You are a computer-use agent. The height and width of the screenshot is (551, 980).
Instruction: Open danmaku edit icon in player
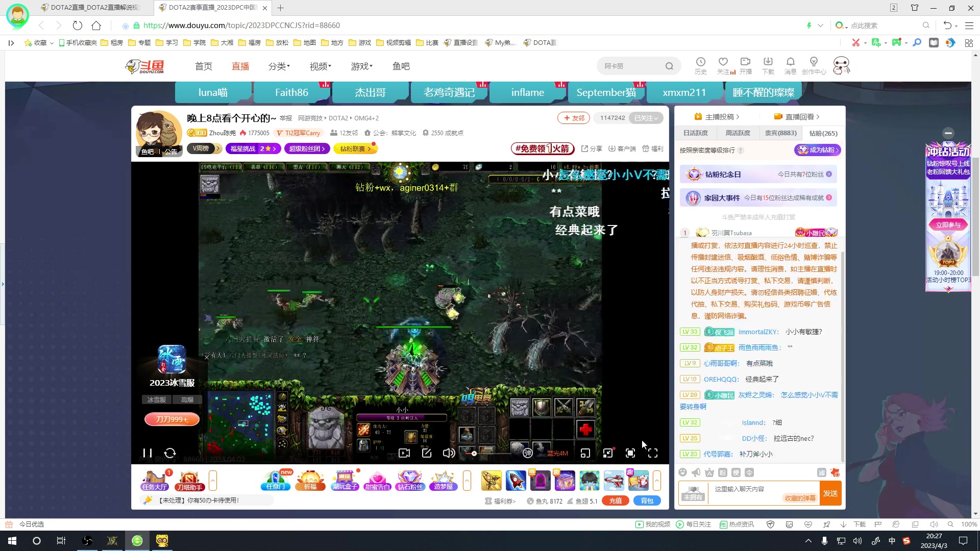(x=427, y=453)
